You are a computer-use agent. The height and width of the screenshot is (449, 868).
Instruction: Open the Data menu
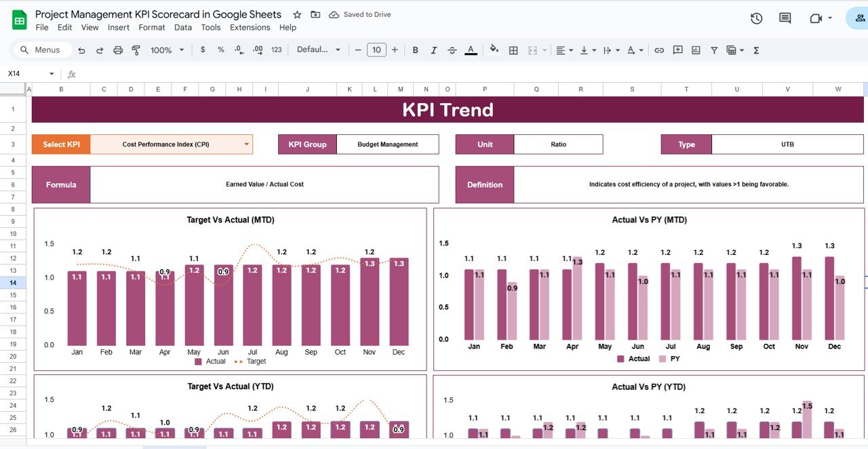(182, 27)
